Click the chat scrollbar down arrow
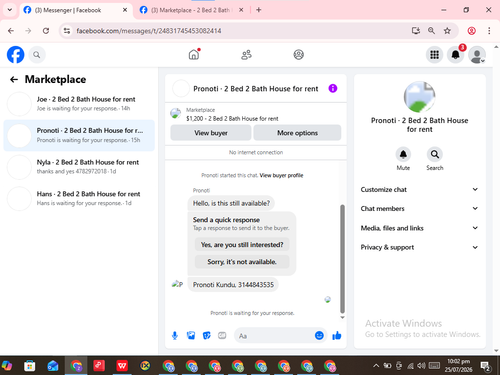This screenshot has height=375, width=500. tap(342, 317)
